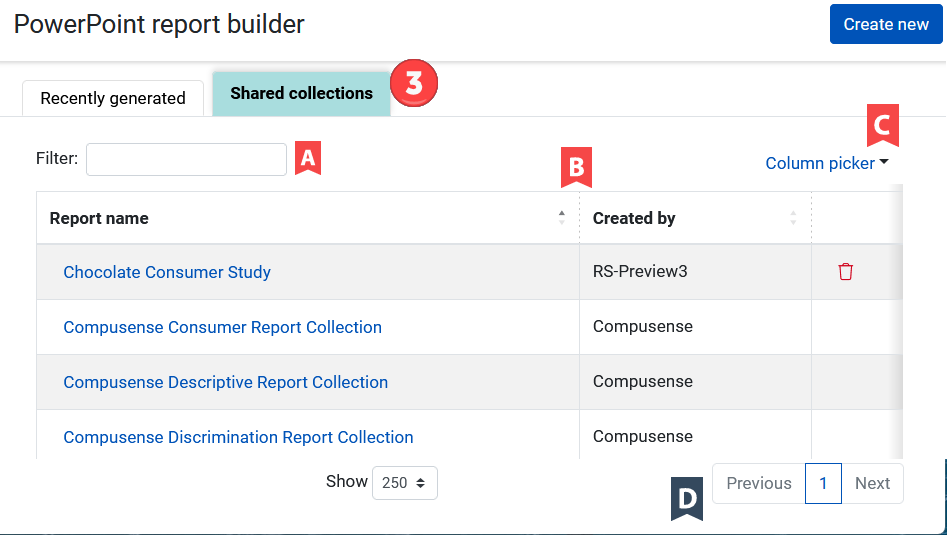The height and width of the screenshot is (535, 947).
Task: Open Compusense Consumer Report Collection
Action: pos(222,327)
